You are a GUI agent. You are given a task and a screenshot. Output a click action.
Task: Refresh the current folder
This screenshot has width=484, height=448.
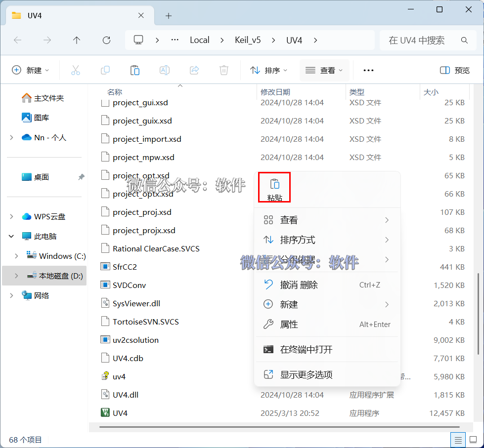[x=106, y=40]
